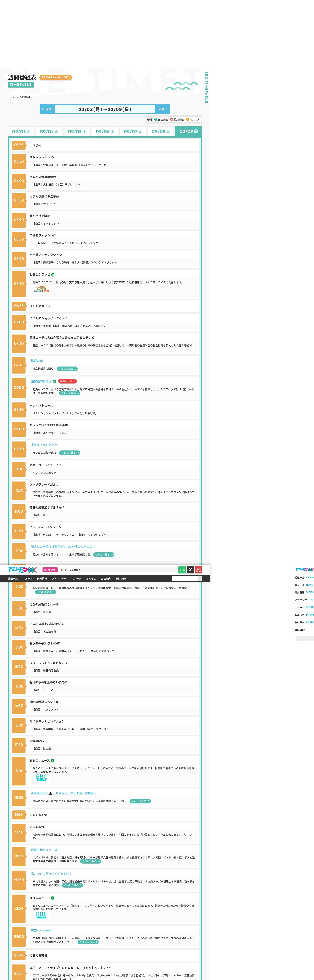Select the 02/09 日 tab
The height and width of the screenshot is (980, 314).
(189, 131)
